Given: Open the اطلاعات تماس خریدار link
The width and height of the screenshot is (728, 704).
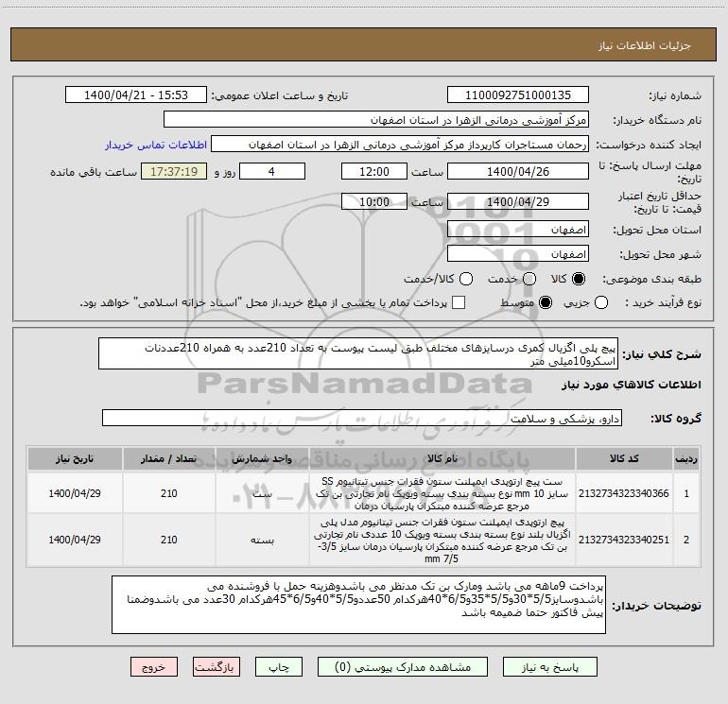Looking at the screenshot, I should (156, 145).
